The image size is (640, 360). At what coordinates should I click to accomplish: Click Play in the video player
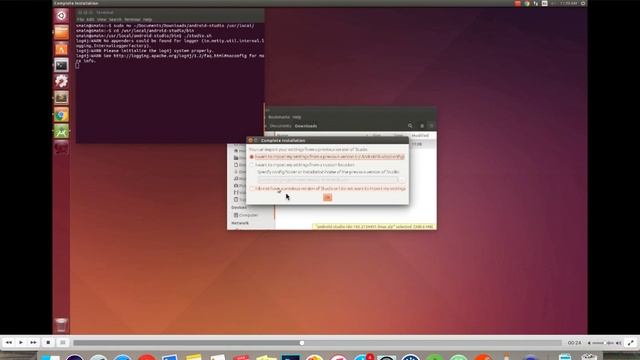click(21, 343)
